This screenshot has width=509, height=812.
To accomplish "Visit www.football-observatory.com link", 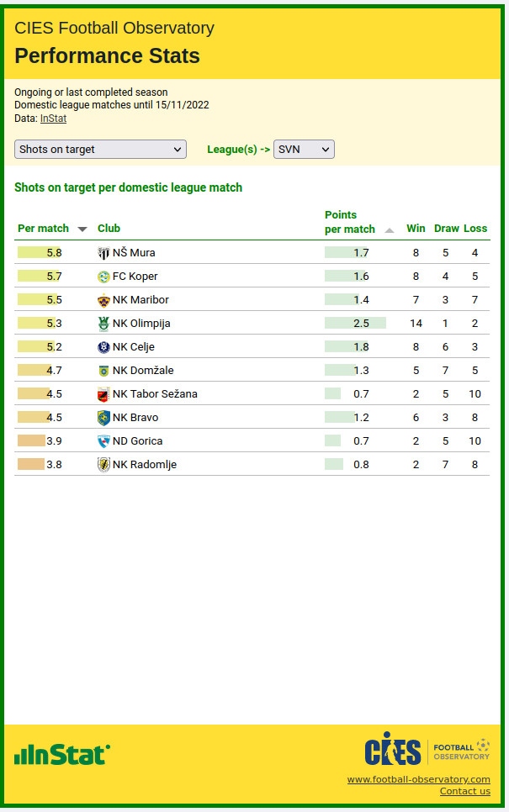I will [418, 779].
